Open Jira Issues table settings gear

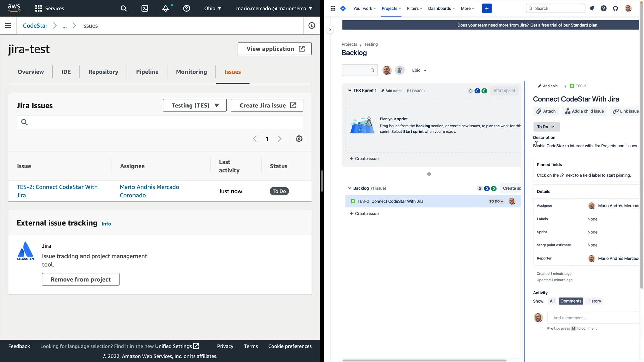(x=299, y=139)
